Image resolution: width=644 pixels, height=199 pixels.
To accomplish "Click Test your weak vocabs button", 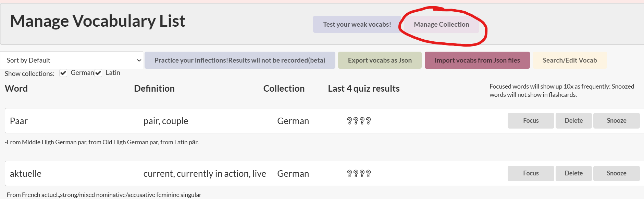I will [357, 24].
